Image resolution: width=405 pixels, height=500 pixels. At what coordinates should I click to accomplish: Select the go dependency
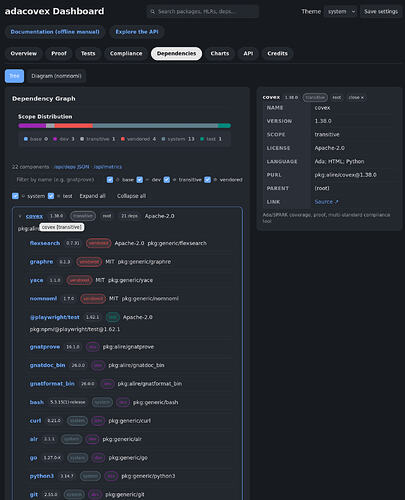[33, 458]
